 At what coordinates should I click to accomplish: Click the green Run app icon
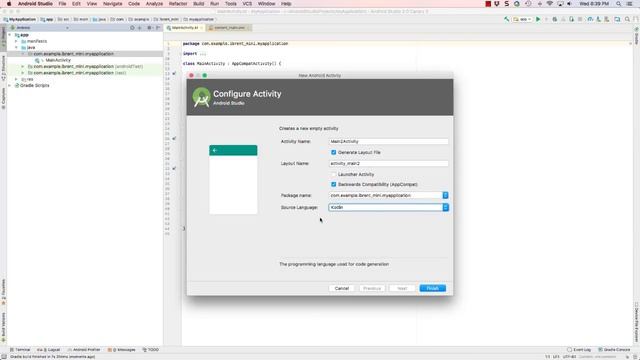pos(538,19)
